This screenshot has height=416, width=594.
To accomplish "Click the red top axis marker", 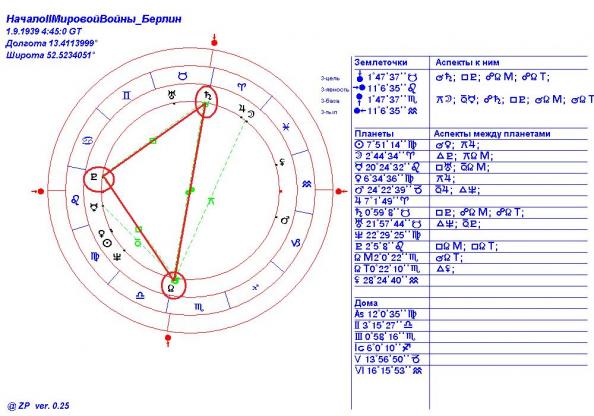I will tap(214, 41).
